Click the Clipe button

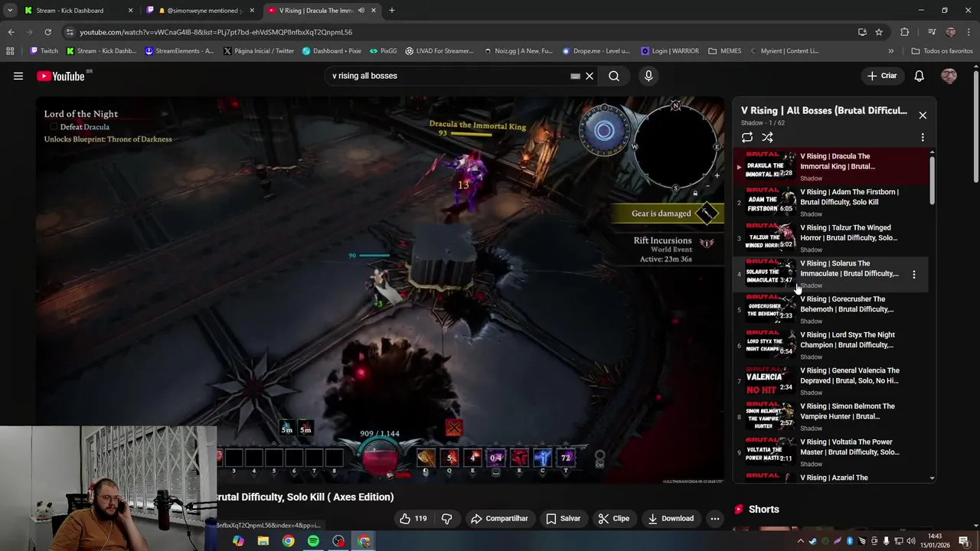[x=613, y=518]
